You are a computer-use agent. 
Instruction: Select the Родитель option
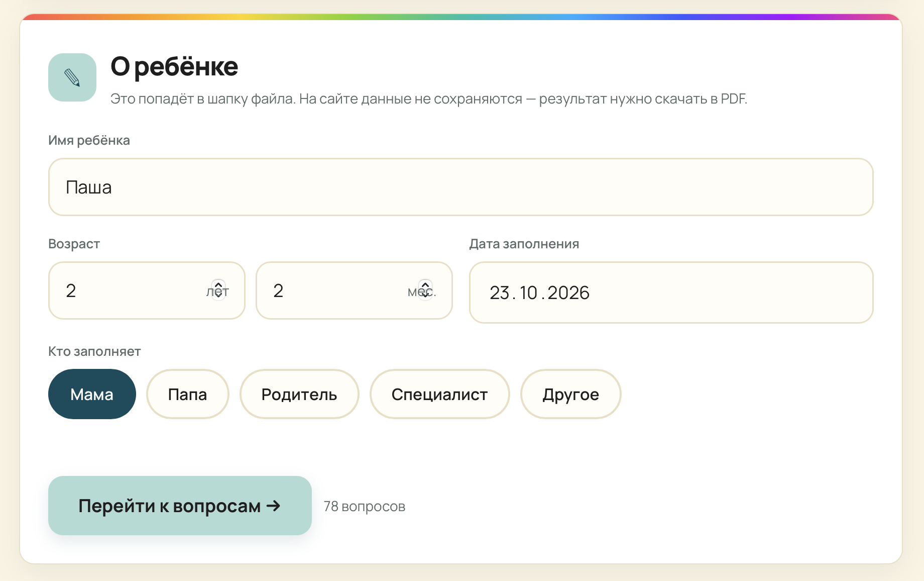pos(299,394)
